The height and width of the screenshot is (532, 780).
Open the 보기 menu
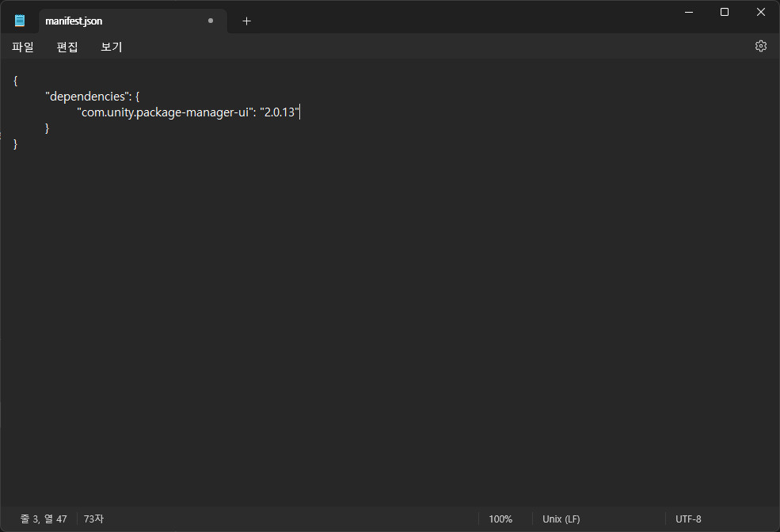click(112, 47)
